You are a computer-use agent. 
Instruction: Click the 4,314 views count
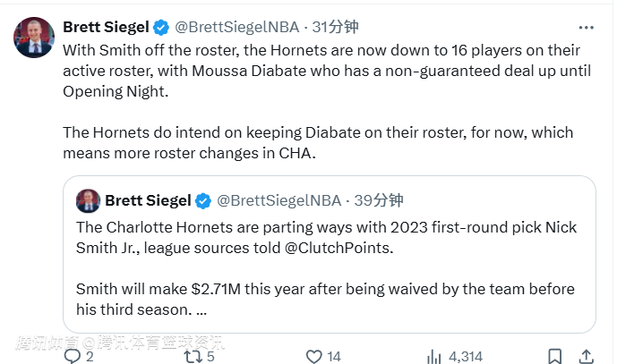pos(466,356)
